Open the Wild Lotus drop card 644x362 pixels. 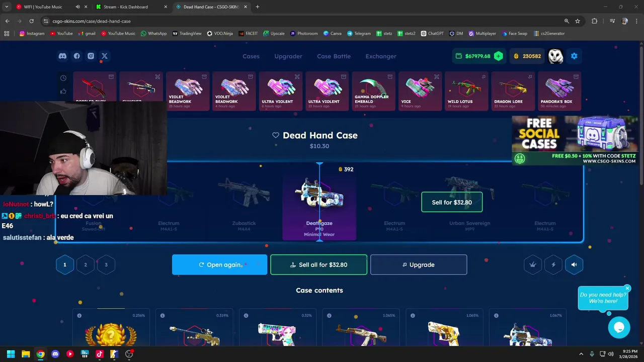(466, 91)
